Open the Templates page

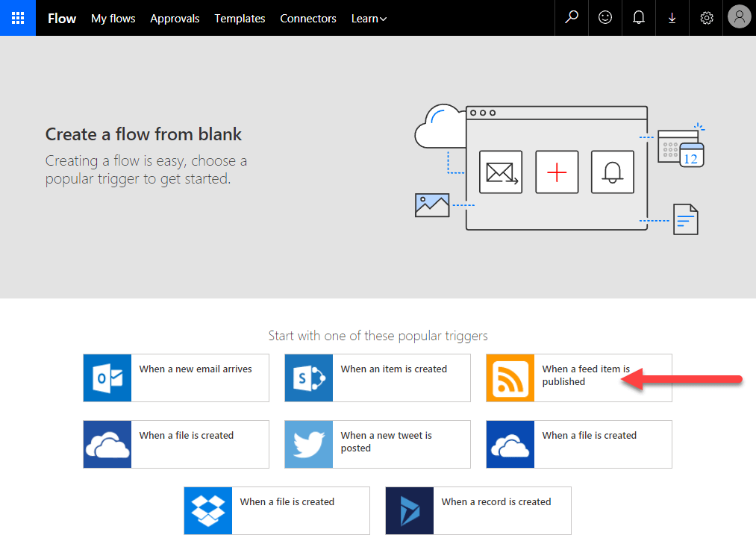click(240, 19)
